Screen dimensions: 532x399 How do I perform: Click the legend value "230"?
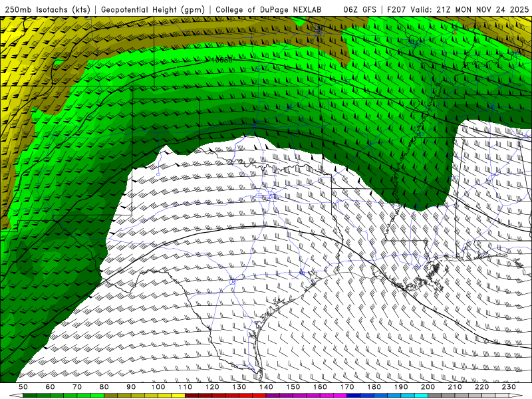[509, 387]
